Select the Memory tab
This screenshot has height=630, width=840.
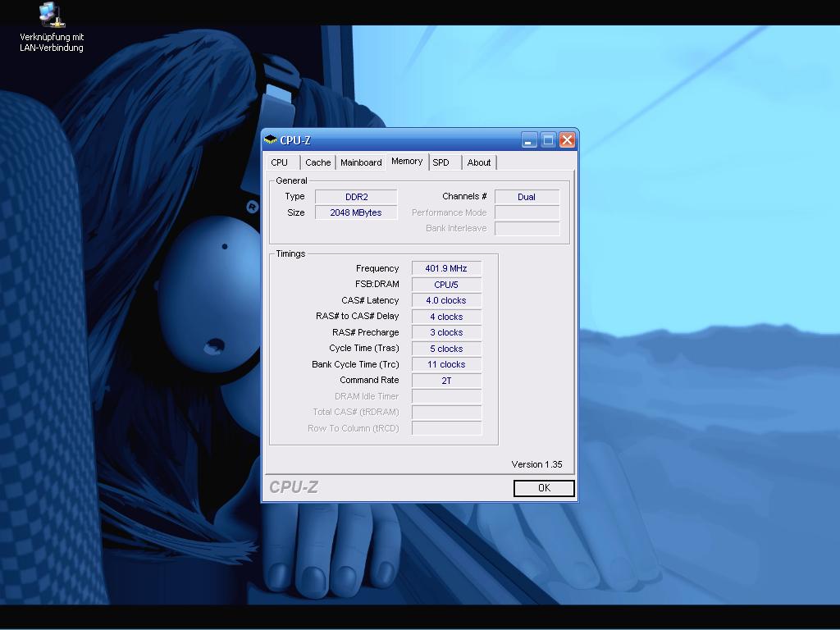coord(407,162)
